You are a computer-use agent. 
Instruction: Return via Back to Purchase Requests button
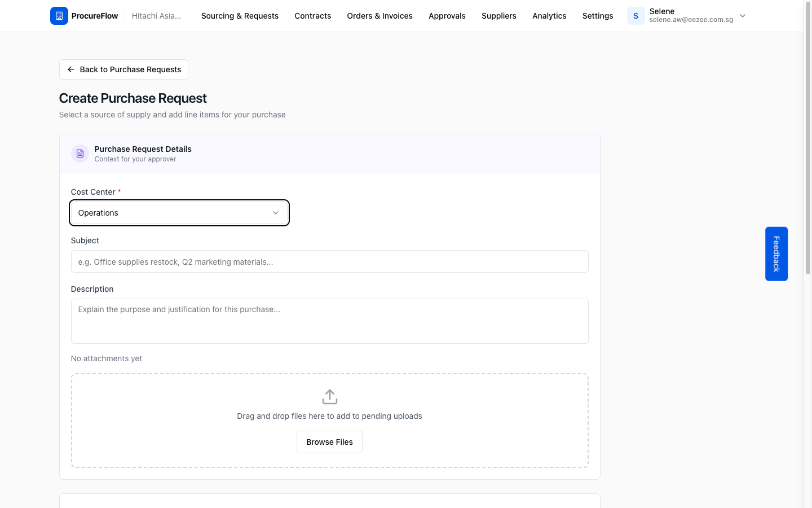pos(123,69)
